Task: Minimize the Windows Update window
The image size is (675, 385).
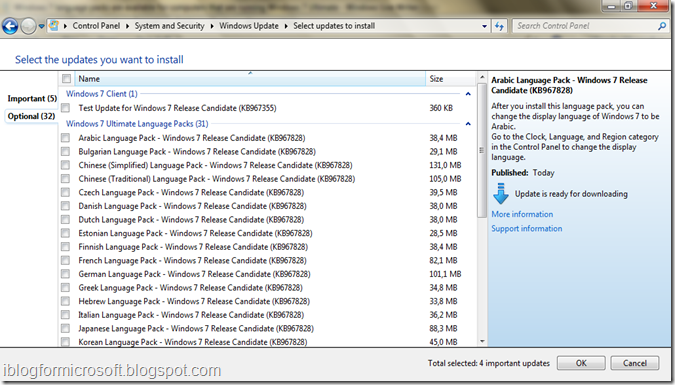Action: pos(611,6)
